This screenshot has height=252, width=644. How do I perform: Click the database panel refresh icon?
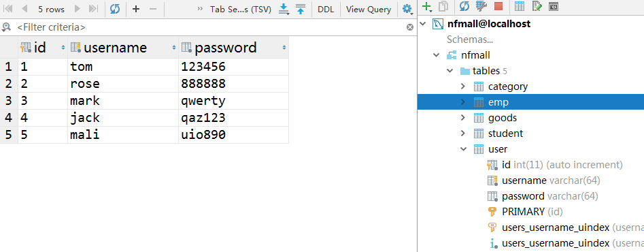point(464,6)
